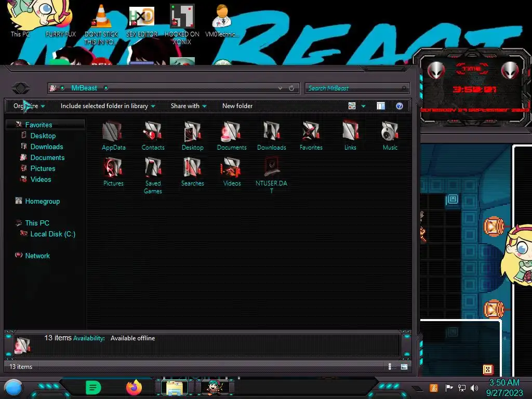Select the Favorites folder icon in file pane
Image resolution: width=532 pixels, height=399 pixels.
coord(311,136)
